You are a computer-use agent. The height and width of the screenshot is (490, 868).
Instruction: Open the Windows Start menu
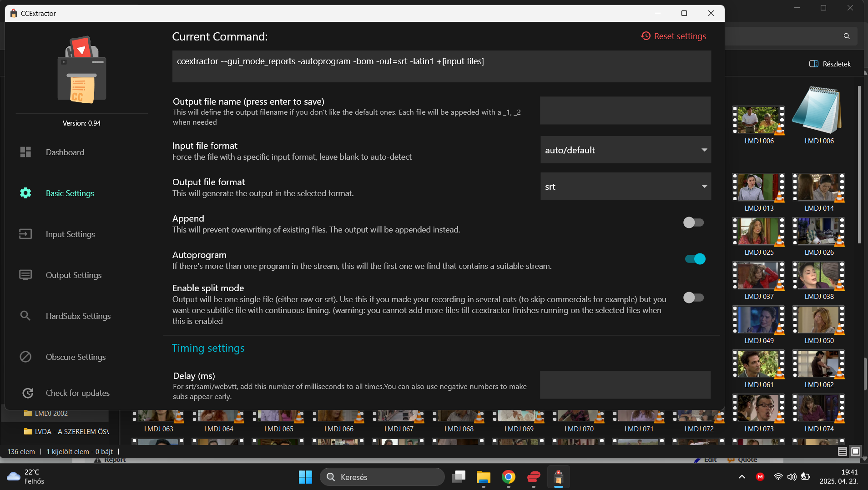click(x=305, y=477)
